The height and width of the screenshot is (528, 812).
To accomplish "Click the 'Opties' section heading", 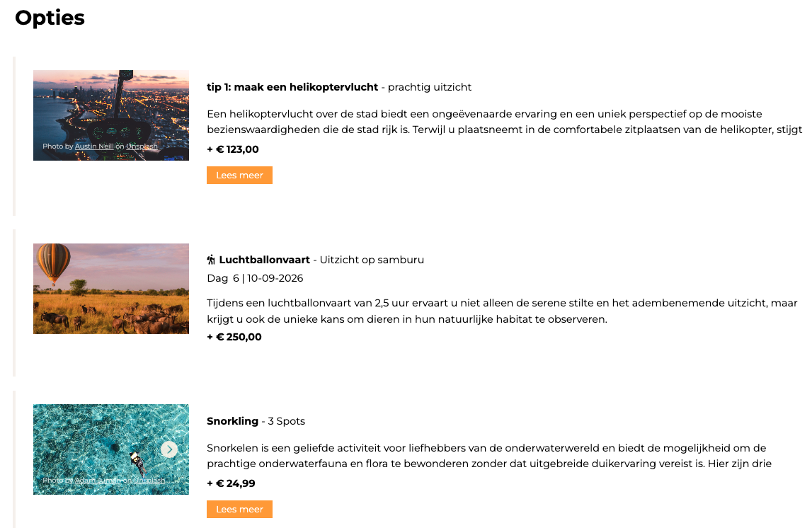I will [x=50, y=18].
